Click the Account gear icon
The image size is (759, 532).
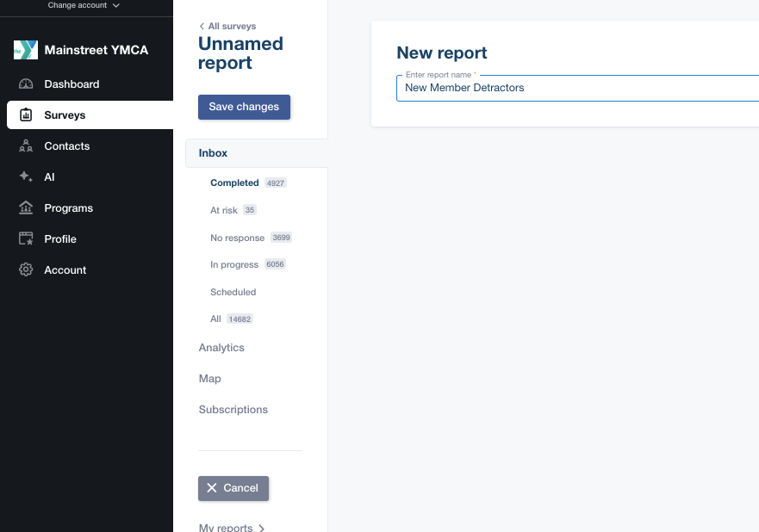point(26,270)
